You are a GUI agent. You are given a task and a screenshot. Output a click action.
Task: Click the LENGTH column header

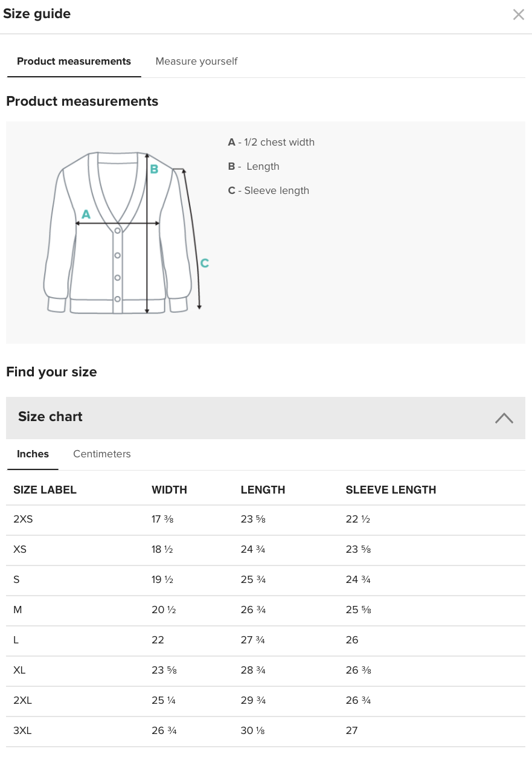pos(263,490)
